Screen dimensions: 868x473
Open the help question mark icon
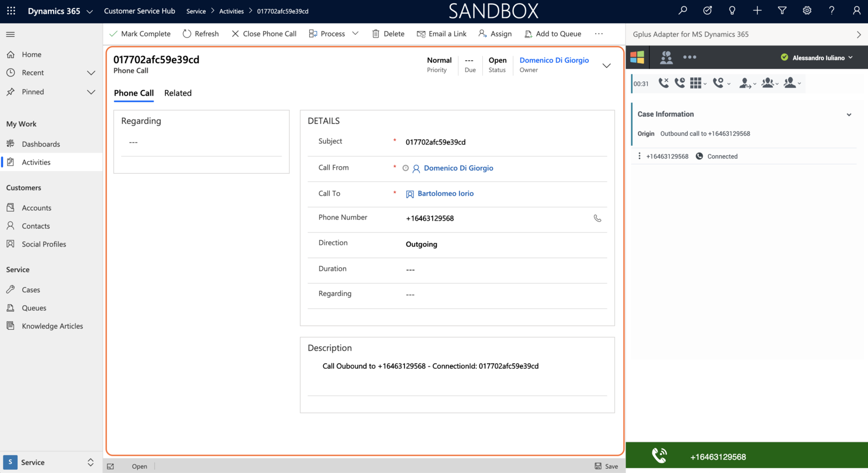pos(832,10)
